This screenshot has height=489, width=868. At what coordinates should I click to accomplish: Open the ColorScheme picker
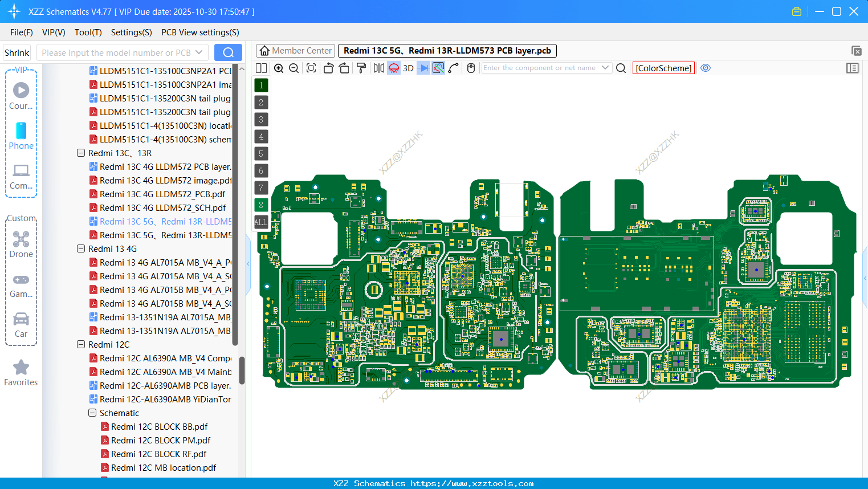(x=663, y=68)
